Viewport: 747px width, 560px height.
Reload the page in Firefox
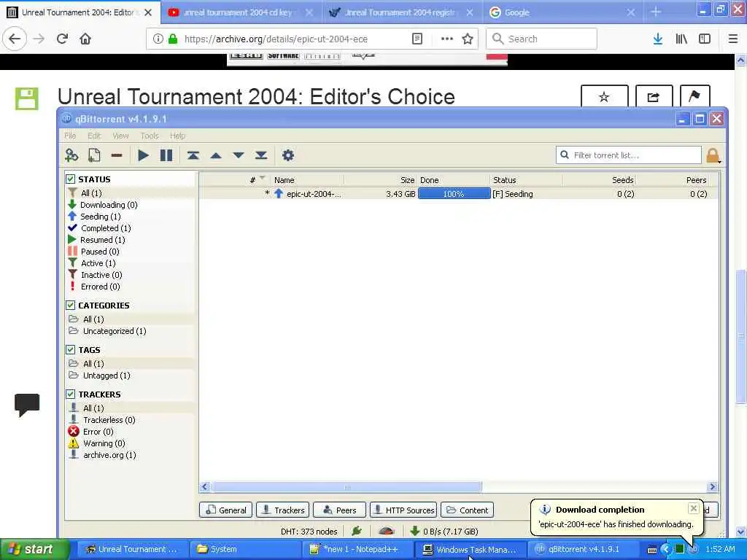[62, 39]
